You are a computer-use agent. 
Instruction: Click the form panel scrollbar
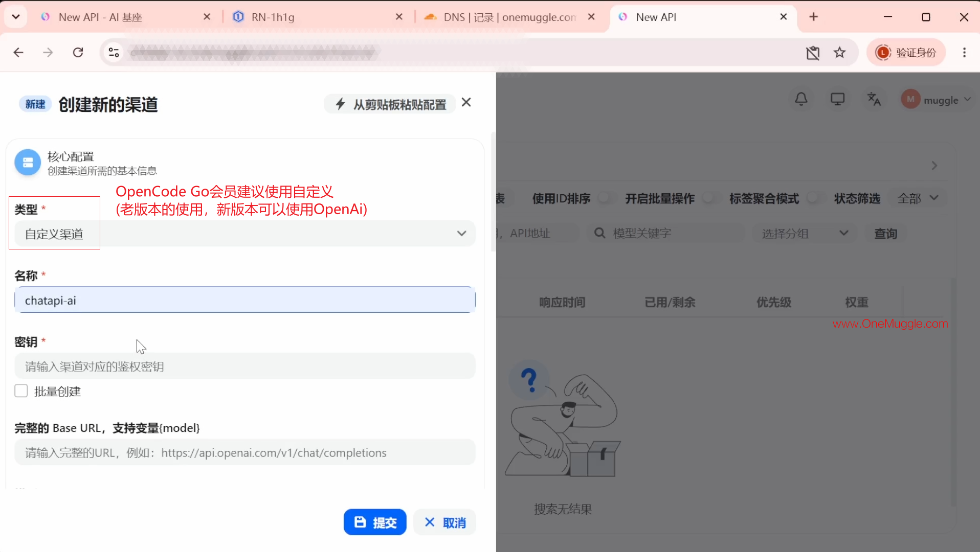(493, 192)
